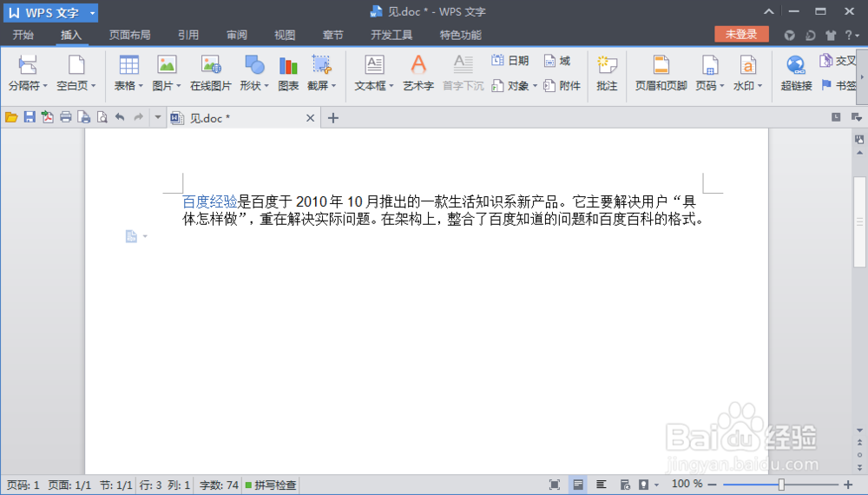Click the 百度经验 hyperlink in document
The image size is (868, 495).
coord(210,201)
